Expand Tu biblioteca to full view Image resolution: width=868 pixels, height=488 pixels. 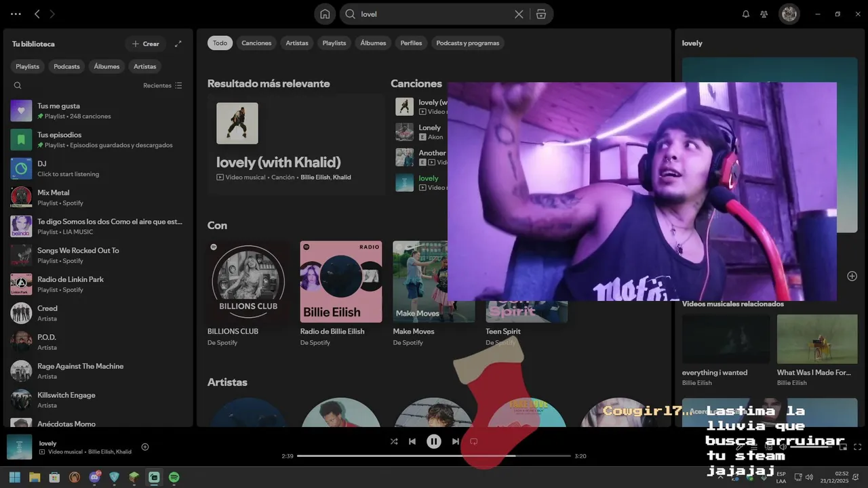click(x=178, y=43)
